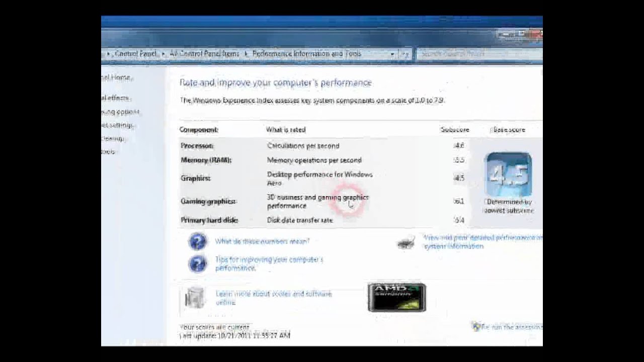Click the 'Memory (RAM):' component label
The width and height of the screenshot is (644, 362).
pyautogui.click(x=206, y=160)
